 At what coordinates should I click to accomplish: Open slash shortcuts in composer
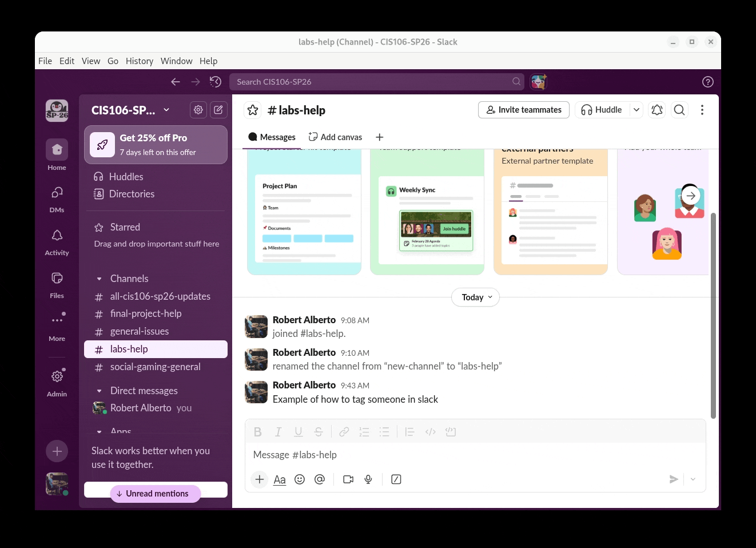(x=396, y=479)
